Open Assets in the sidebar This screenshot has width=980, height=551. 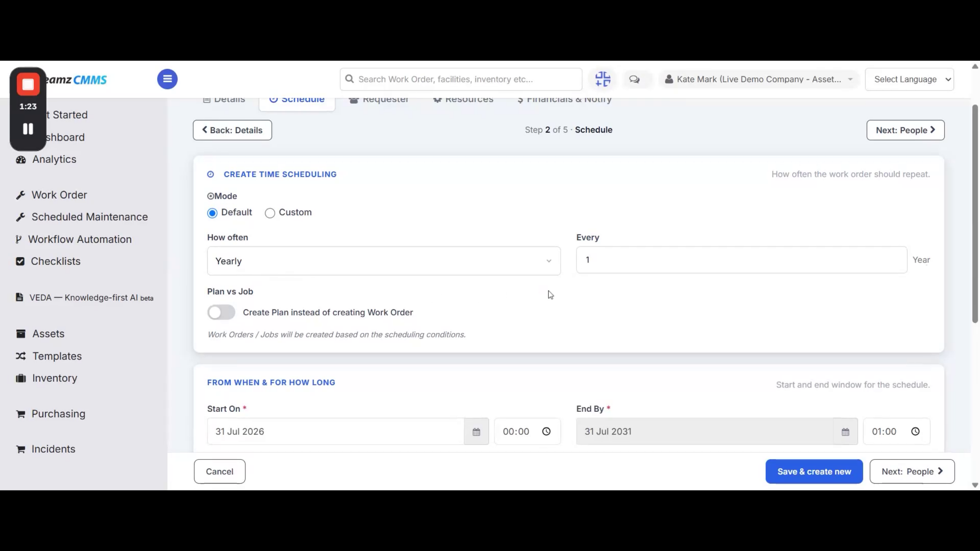pyautogui.click(x=49, y=333)
